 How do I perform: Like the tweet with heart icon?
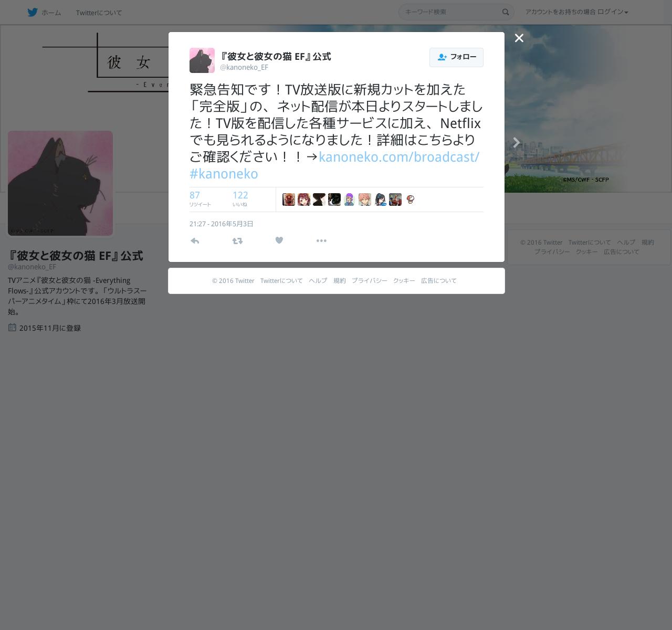tap(279, 240)
